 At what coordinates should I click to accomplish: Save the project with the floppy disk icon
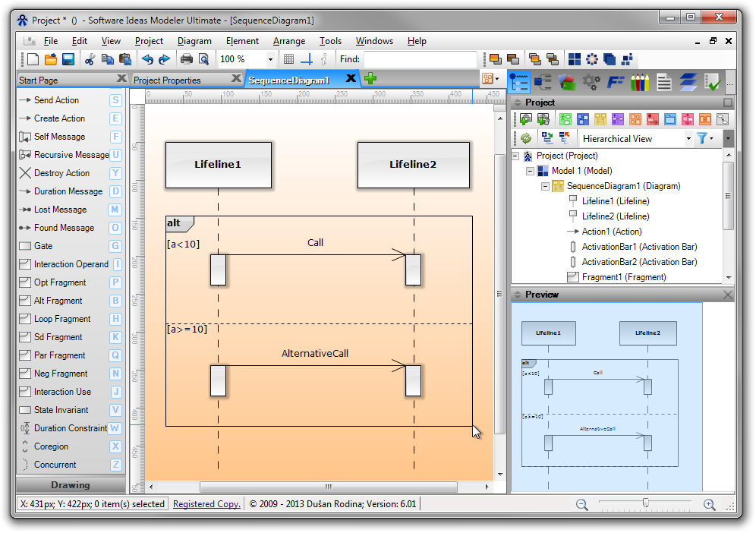[x=68, y=59]
